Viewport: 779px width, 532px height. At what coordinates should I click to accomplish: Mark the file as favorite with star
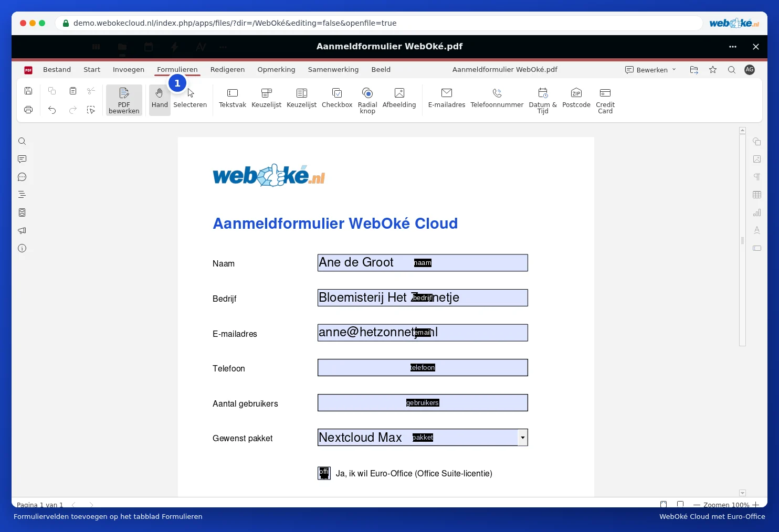(713, 70)
